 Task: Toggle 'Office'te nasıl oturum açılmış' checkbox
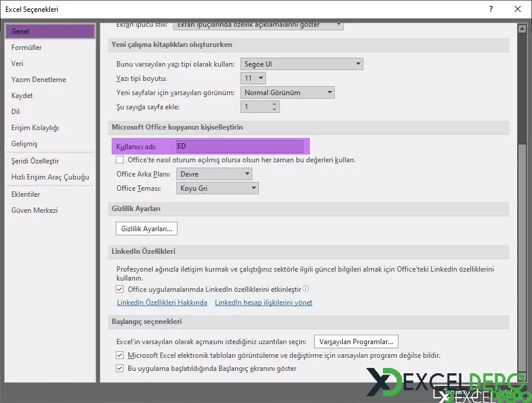pos(120,160)
